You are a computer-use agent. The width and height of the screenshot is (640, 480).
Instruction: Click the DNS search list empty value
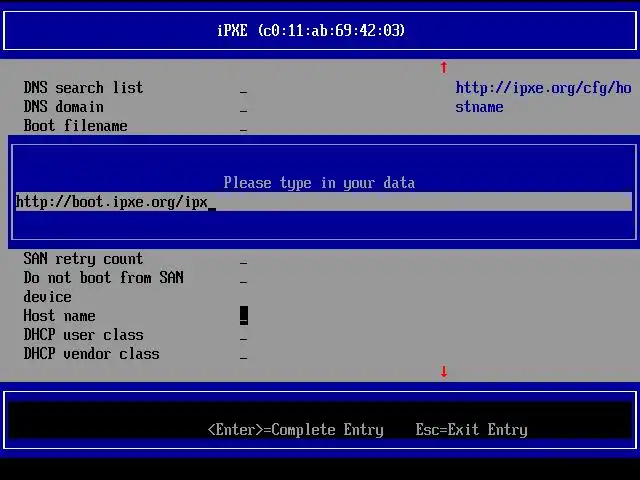coord(243,92)
